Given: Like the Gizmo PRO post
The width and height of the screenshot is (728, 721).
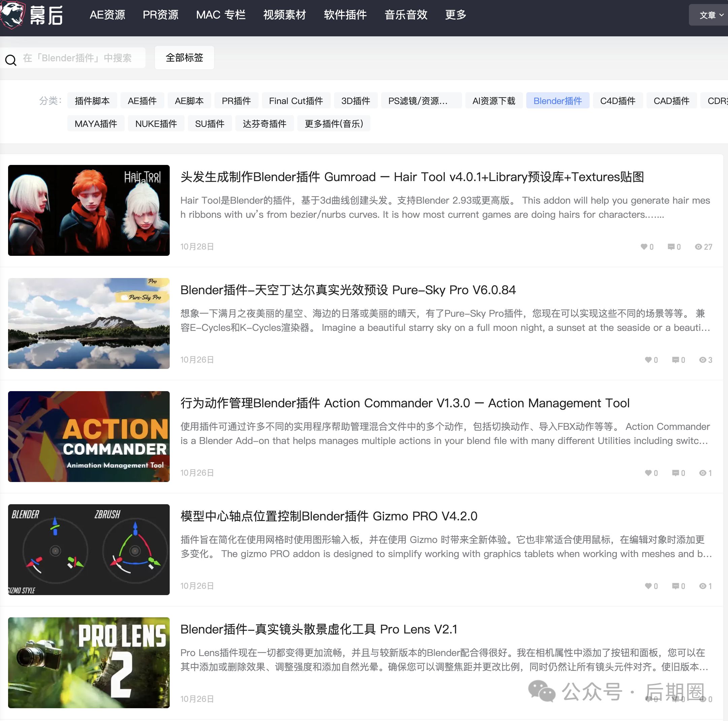Looking at the screenshot, I should (x=648, y=586).
